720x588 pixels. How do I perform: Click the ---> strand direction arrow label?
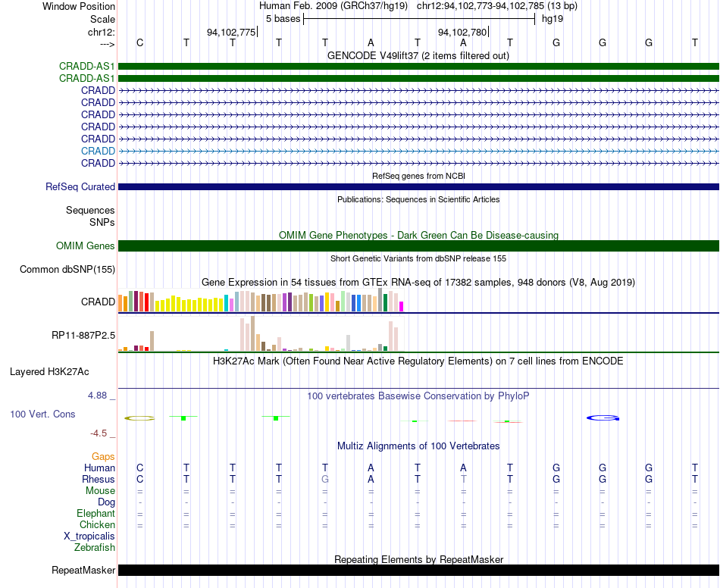click(x=107, y=44)
